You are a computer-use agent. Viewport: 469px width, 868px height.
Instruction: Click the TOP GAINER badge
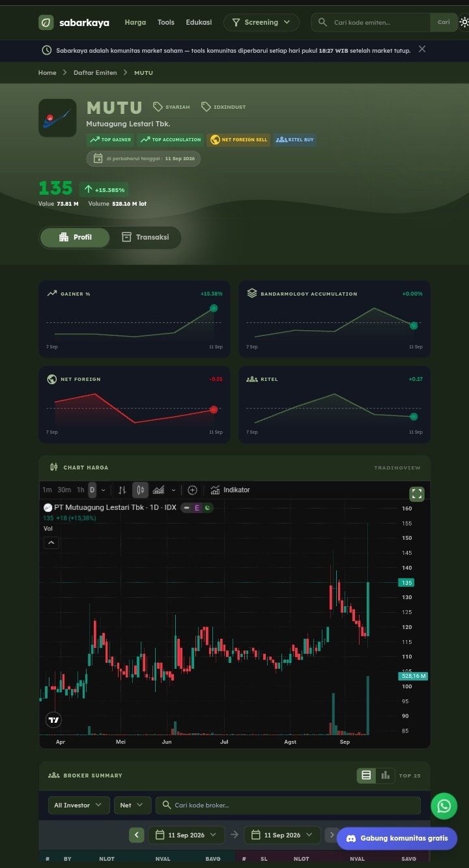[110, 140]
